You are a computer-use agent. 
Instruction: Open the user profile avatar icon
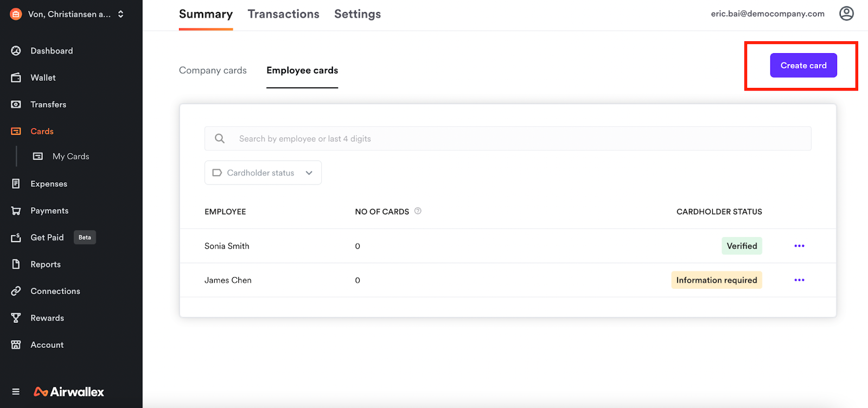tap(846, 14)
